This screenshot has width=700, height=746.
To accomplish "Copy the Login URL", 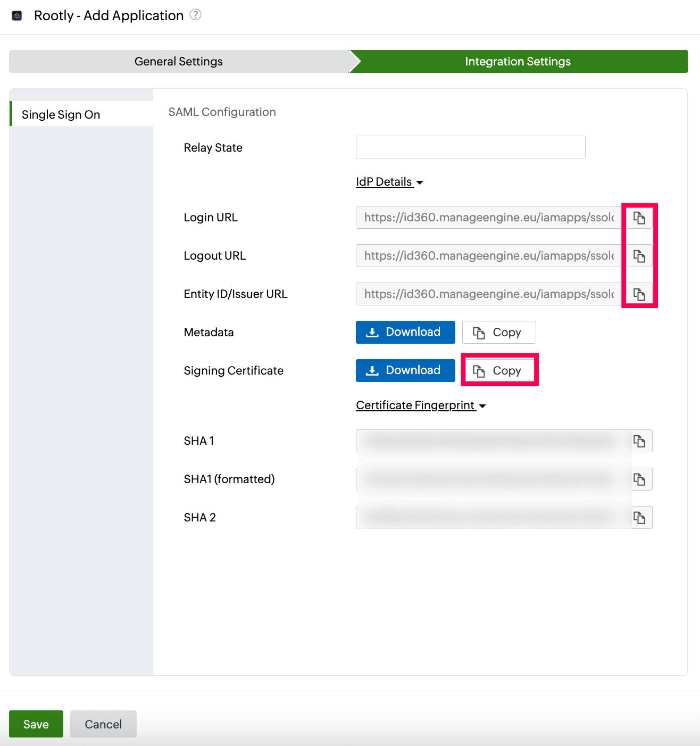I will click(639, 217).
